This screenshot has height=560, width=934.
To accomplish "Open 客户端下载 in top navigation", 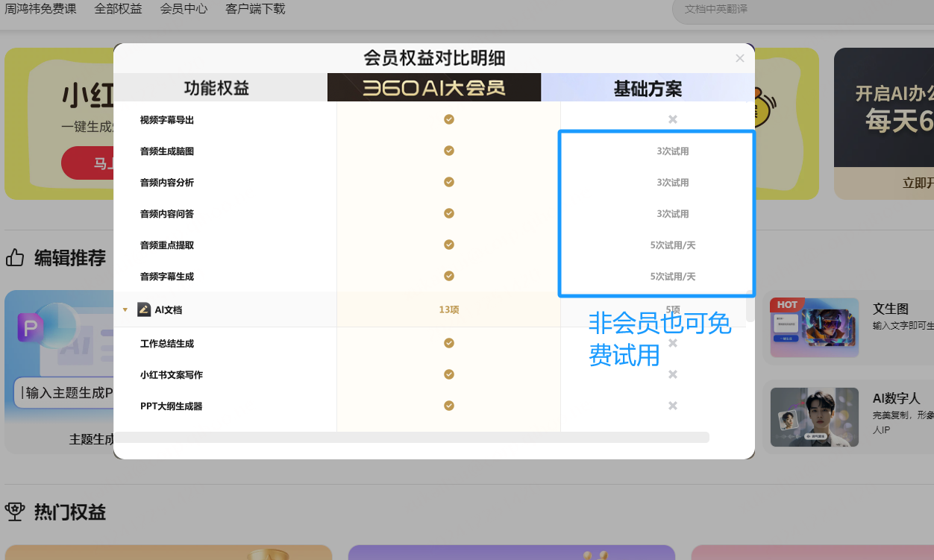I will point(255,9).
